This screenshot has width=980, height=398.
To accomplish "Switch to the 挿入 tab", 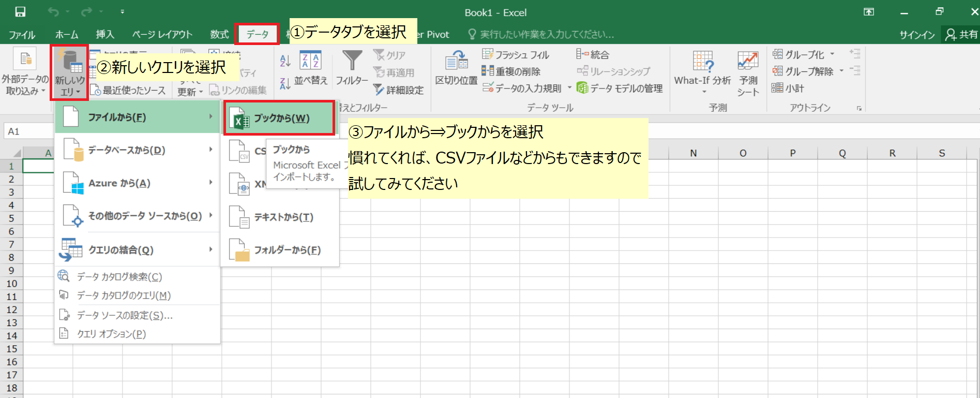I will point(105,35).
